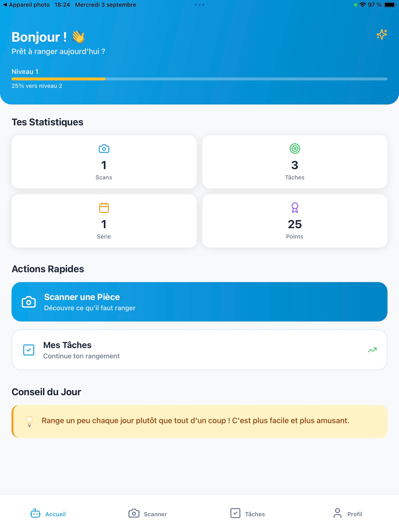
Task: Click the three dots at top center
Action: pos(199,5)
